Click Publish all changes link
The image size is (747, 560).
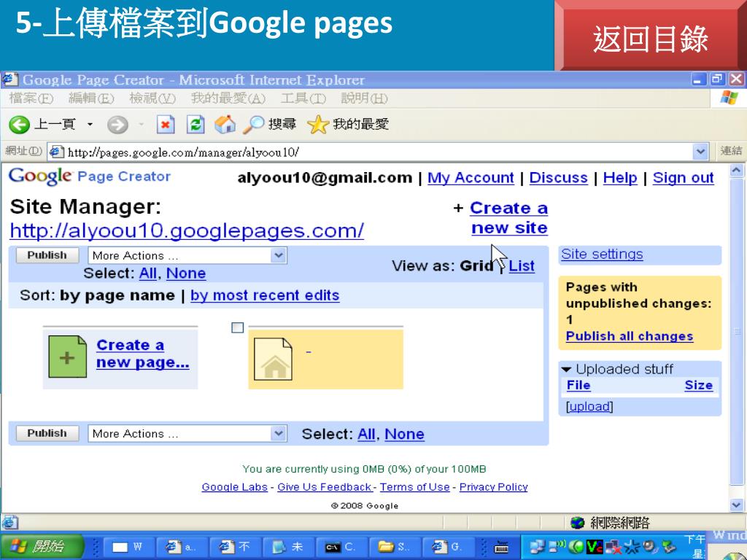pyautogui.click(x=630, y=336)
